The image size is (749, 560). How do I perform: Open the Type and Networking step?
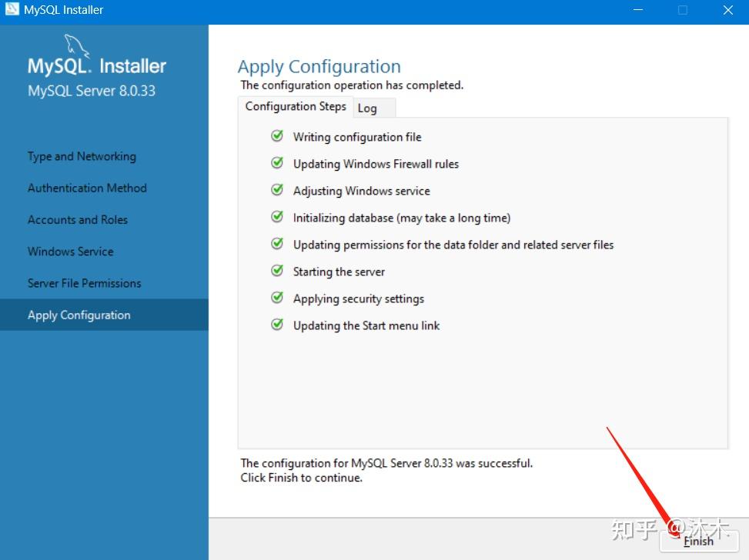tap(82, 157)
